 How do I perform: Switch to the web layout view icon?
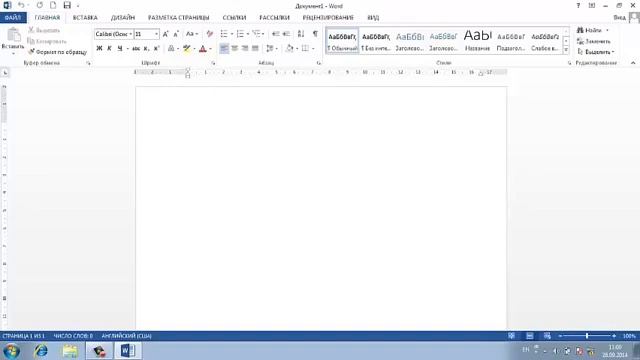(x=547, y=336)
